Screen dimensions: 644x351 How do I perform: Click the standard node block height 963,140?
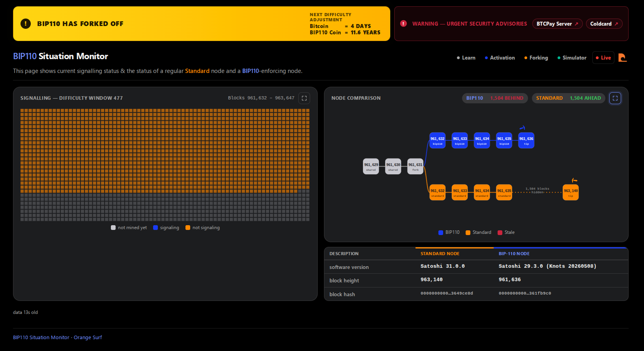pyautogui.click(x=432, y=280)
